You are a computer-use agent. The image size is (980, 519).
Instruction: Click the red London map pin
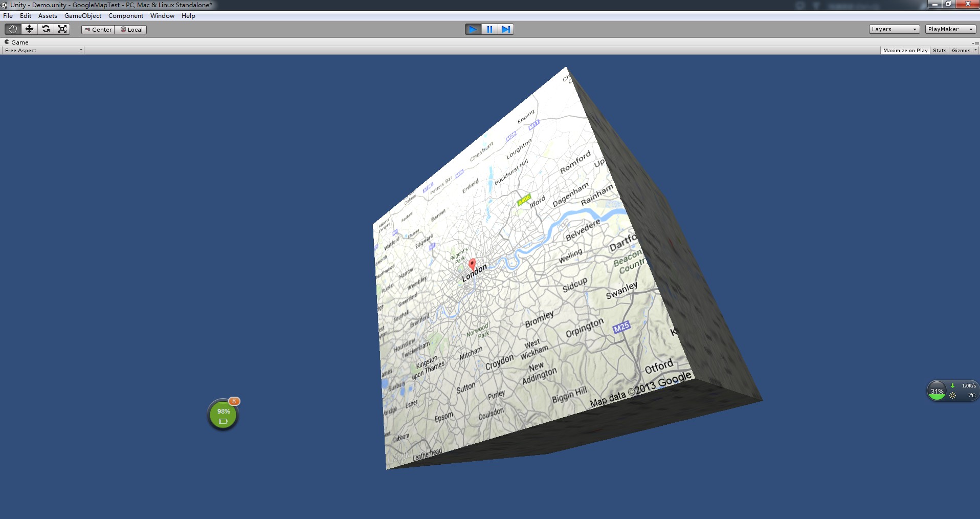(472, 264)
